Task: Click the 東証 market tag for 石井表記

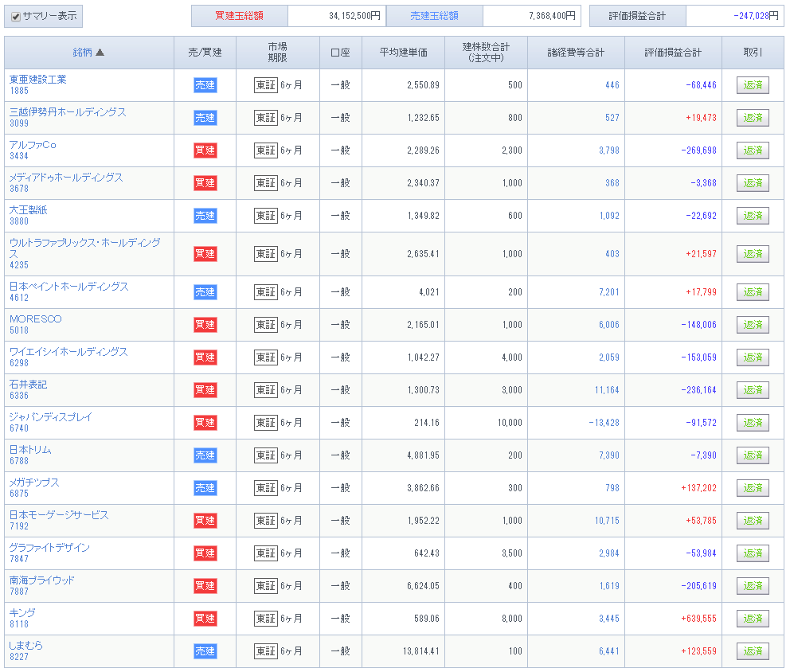Action: [x=266, y=390]
